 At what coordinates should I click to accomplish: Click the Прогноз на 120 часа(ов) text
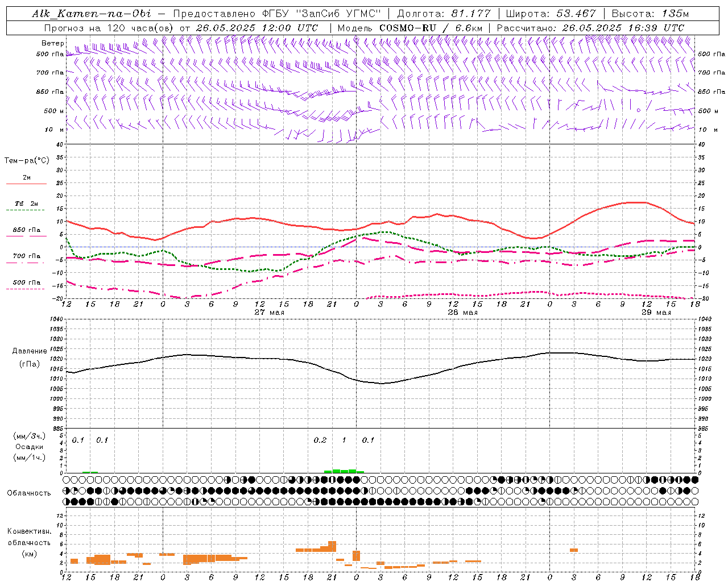109,28
